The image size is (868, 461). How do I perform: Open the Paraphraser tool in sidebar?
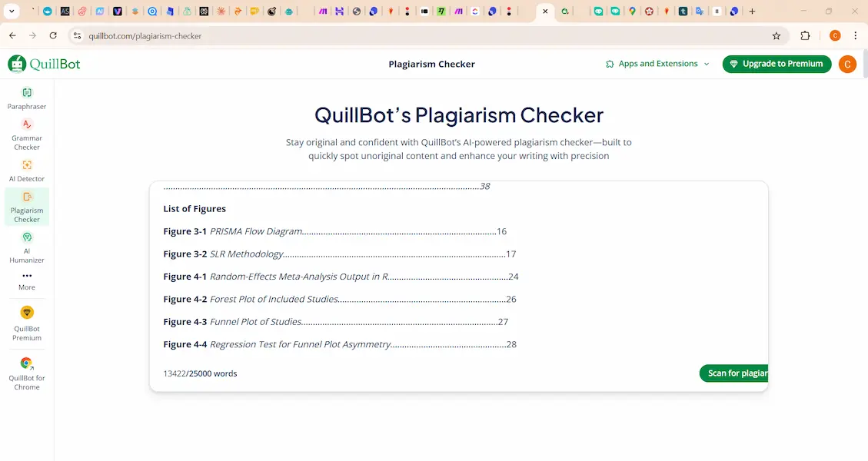click(x=27, y=98)
